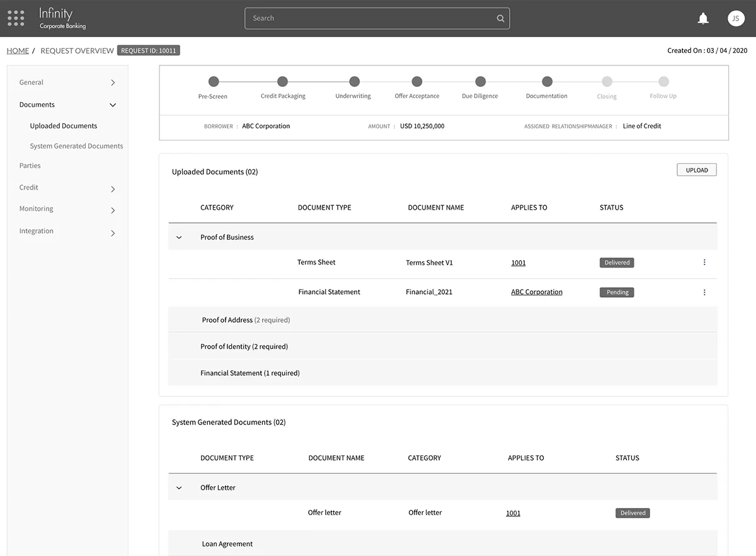This screenshot has height=556, width=756.
Task: Click the Created On date text
Action: click(x=707, y=50)
